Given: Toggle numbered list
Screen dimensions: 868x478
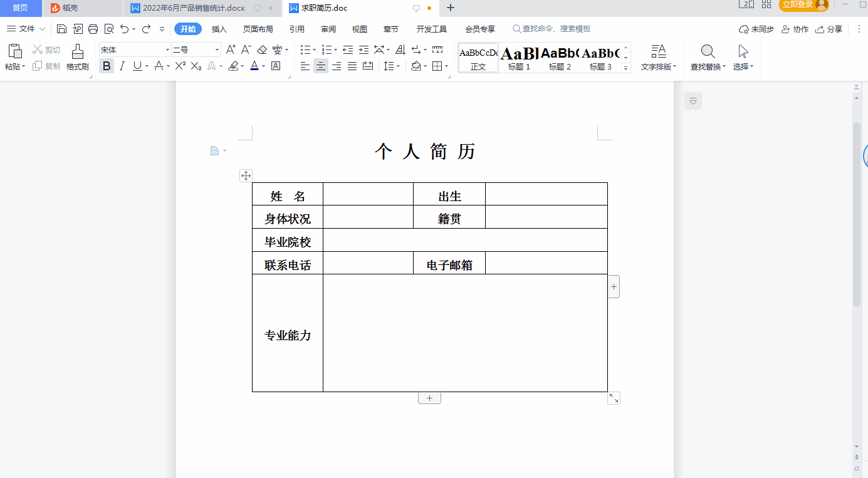Looking at the screenshot, I should [x=326, y=49].
